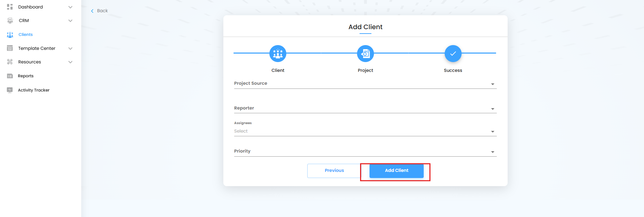Image resolution: width=644 pixels, height=217 pixels.
Task: Click the Reports icon in sidebar
Action: tap(10, 76)
